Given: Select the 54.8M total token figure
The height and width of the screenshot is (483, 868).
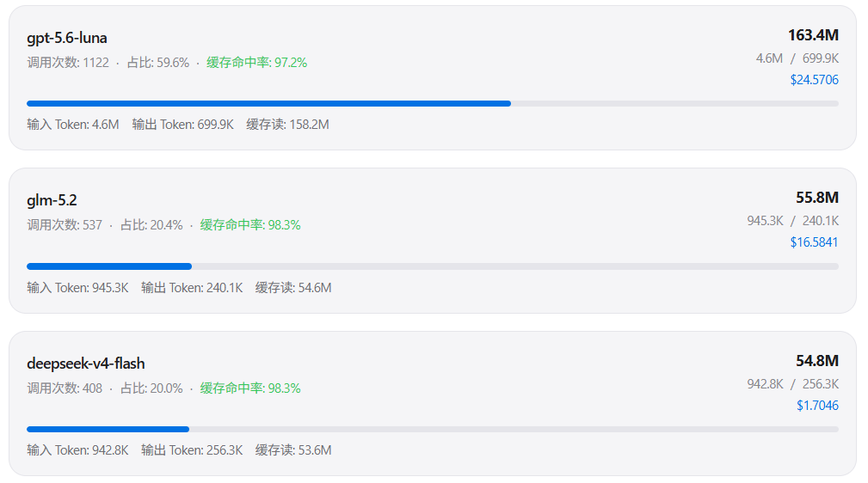Looking at the screenshot, I should (817, 361).
